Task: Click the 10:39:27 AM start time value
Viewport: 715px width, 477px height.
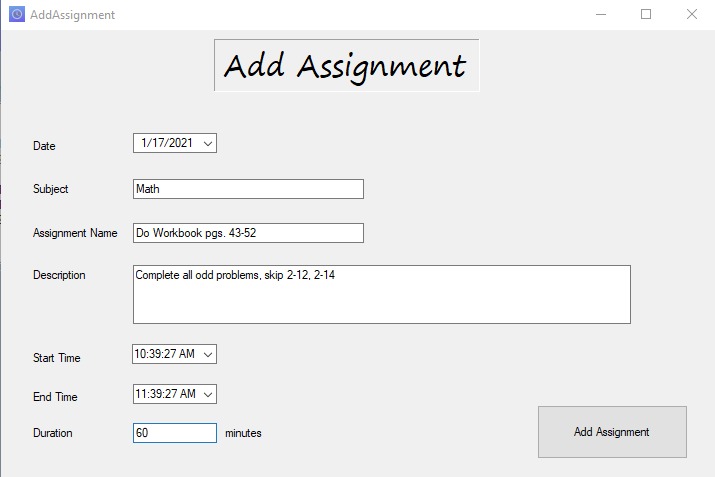Action: pos(165,354)
